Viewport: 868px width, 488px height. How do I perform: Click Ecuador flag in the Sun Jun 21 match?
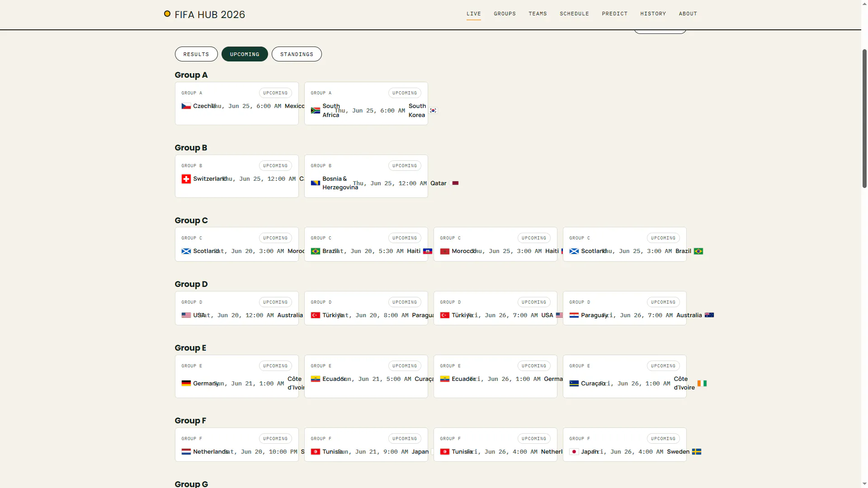[x=315, y=379]
